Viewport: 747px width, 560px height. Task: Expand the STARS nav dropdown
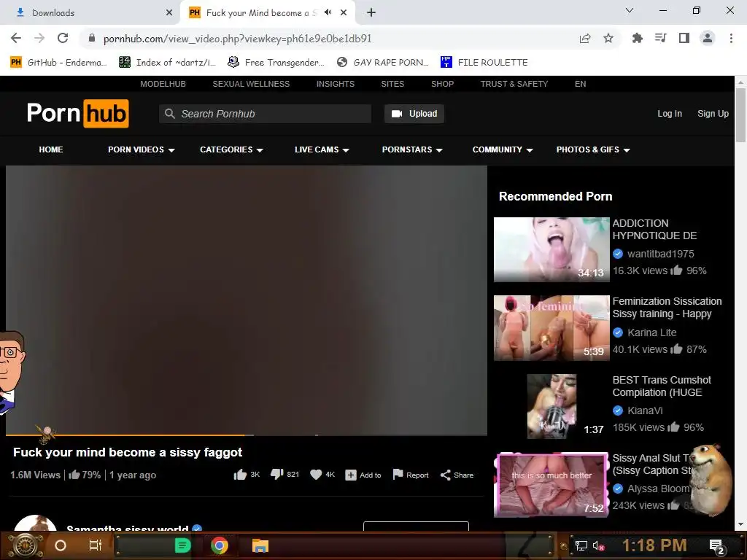tap(412, 149)
